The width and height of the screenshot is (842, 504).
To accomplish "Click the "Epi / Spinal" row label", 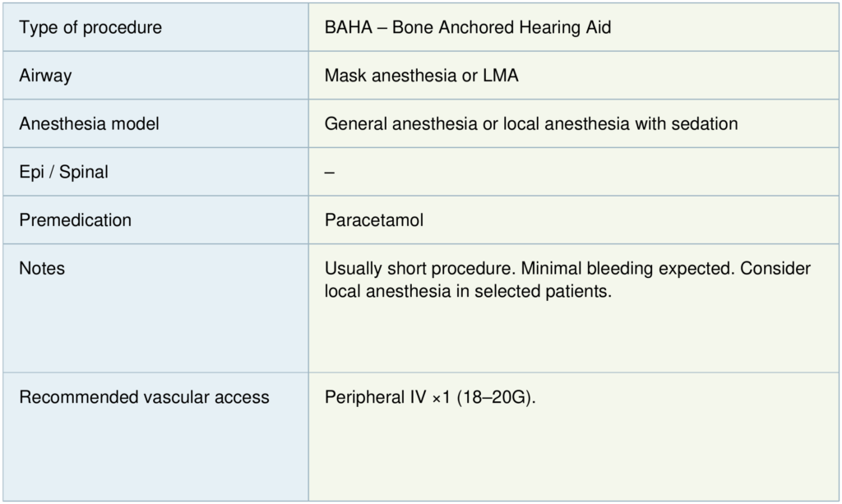I will (x=63, y=172).
